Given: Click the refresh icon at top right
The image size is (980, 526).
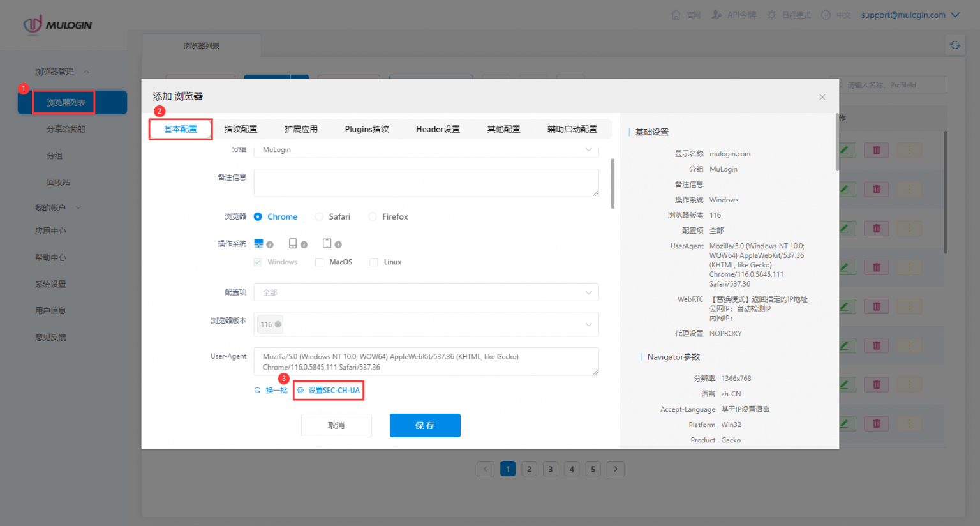Looking at the screenshot, I should (x=954, y=45).
